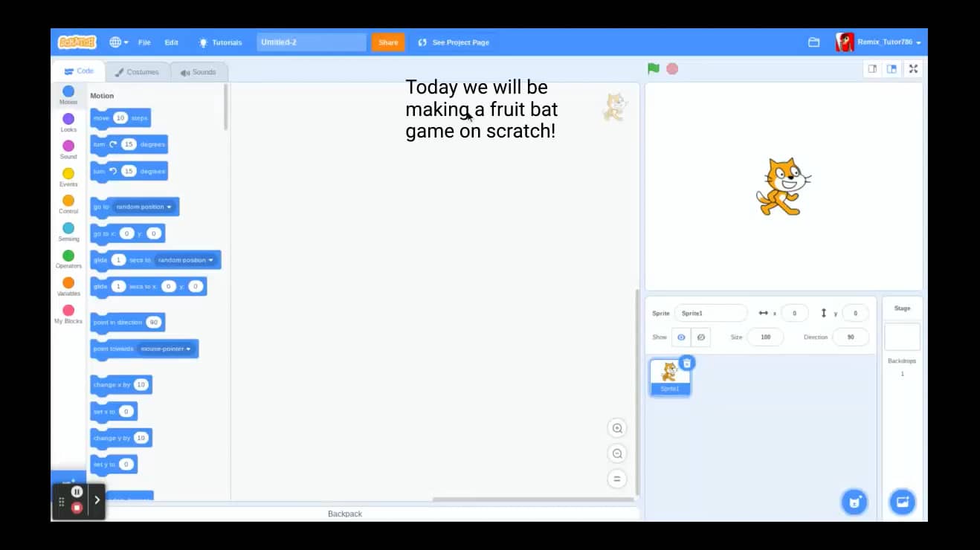The width and height of the screenshot is (980, 550).
Task: Switch to large stage layout
Action: (x=892, y=68)
